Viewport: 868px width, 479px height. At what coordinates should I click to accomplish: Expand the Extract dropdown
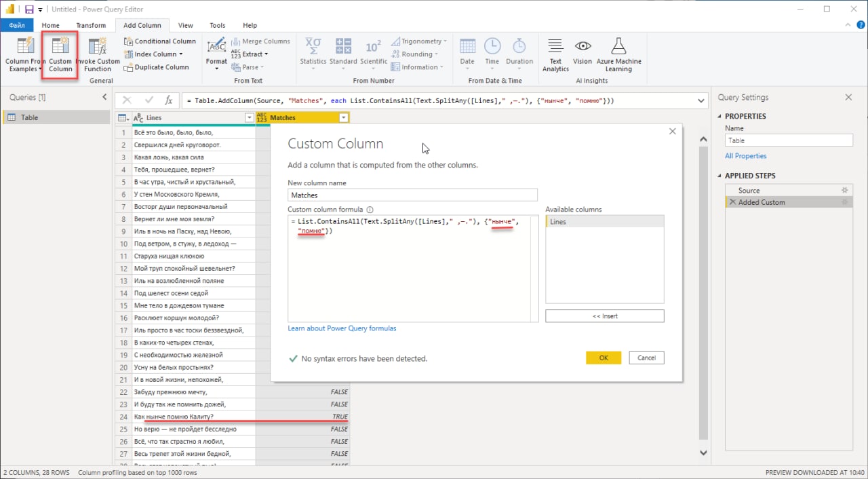(x=266, y=54)
